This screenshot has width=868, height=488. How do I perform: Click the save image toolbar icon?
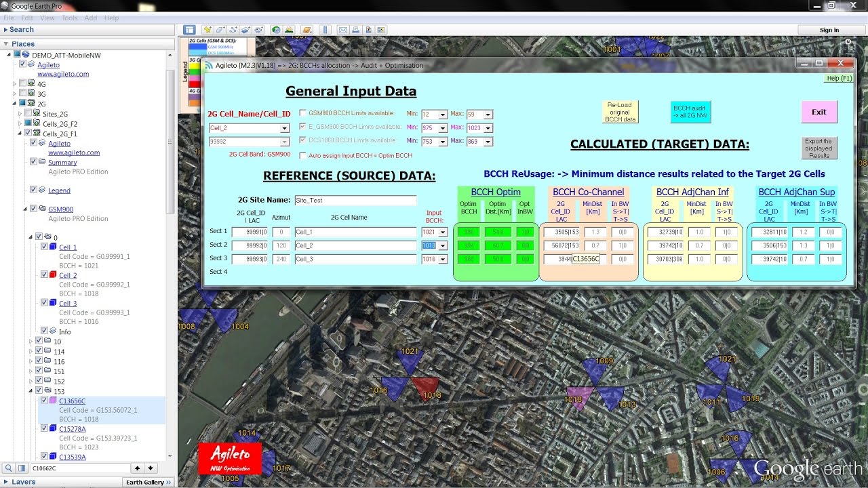point(368,30)
